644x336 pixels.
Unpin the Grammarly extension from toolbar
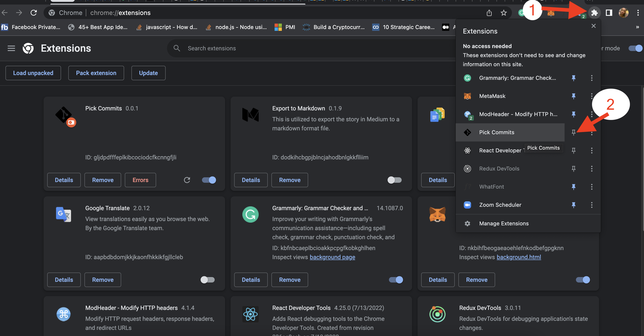click(x=573, y=78)
